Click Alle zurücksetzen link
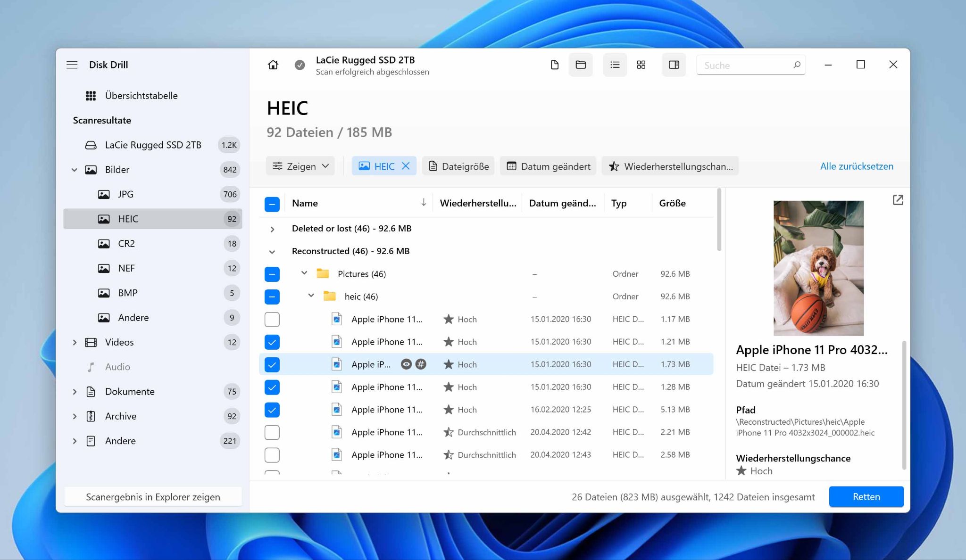This screenshot has width=966, height=560. 857,166
